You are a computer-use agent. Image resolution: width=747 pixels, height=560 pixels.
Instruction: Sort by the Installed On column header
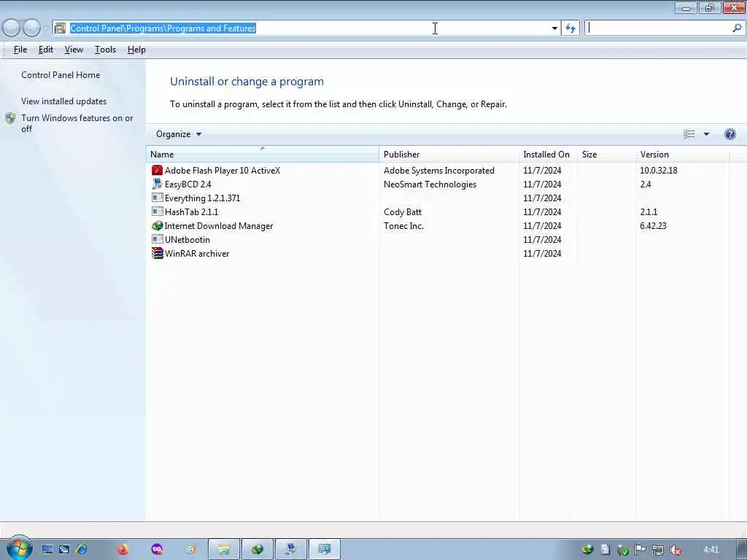click(x=548, y=155)
